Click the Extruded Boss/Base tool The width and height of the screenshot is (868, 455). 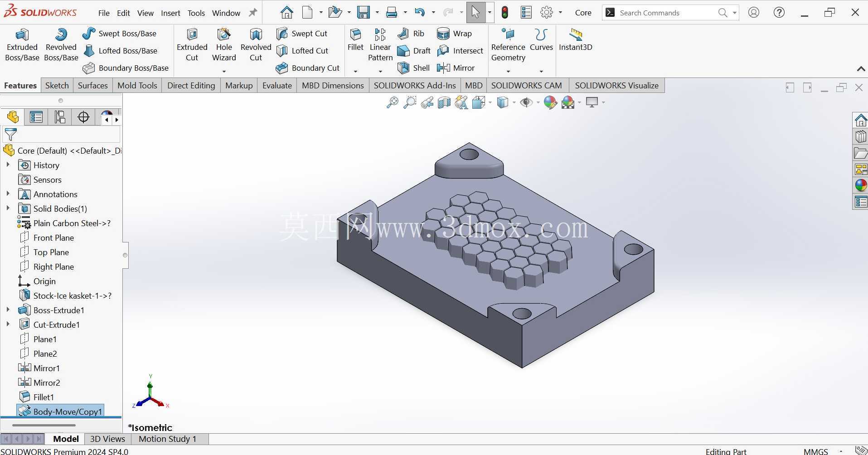pos(22,45)
